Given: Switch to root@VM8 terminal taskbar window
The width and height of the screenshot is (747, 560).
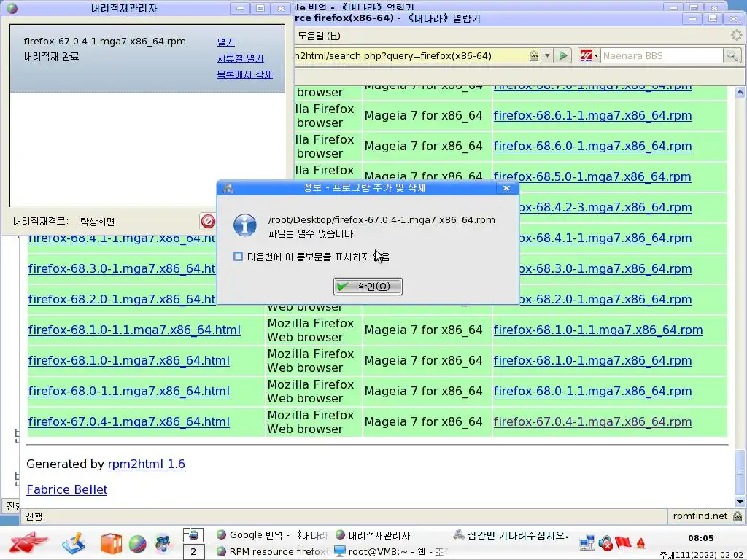Looking at the screenshot, I should pos(390,551).
